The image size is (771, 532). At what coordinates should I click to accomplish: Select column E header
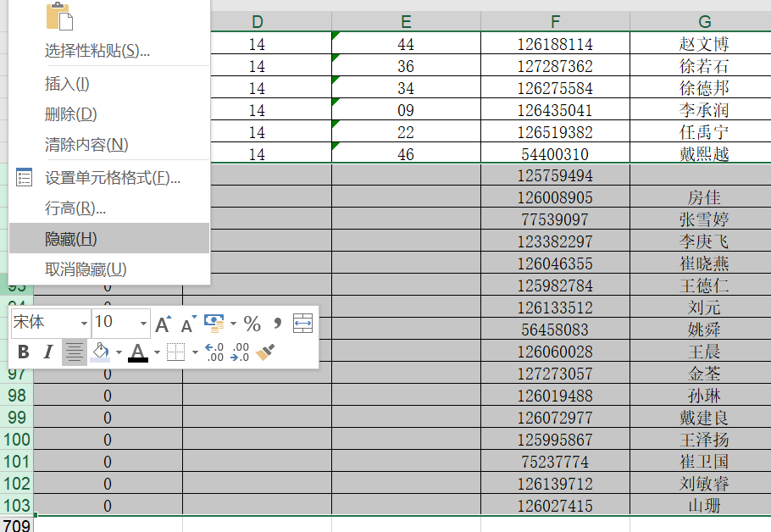(406, 22)
